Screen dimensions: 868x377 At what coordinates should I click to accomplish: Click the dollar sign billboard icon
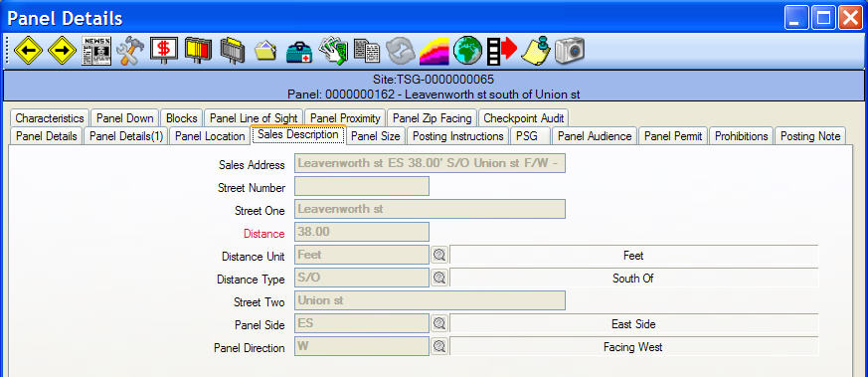pos(164,52)
